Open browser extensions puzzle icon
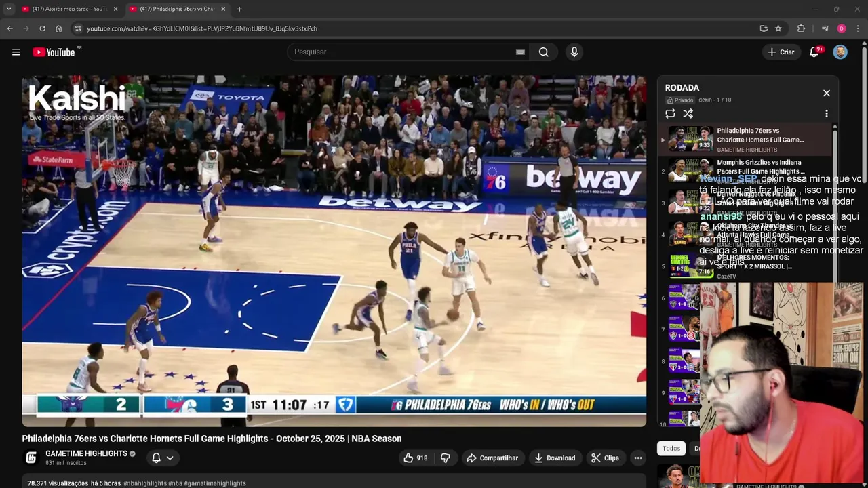This screenshot has width=868, height=488. 801,28
